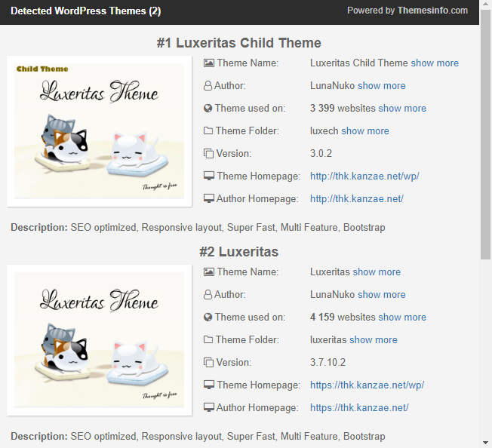This screenshot has width=492, height=448.
Task: Click globe icon beside second Theme used on
Action: click(x=208, y=318)
